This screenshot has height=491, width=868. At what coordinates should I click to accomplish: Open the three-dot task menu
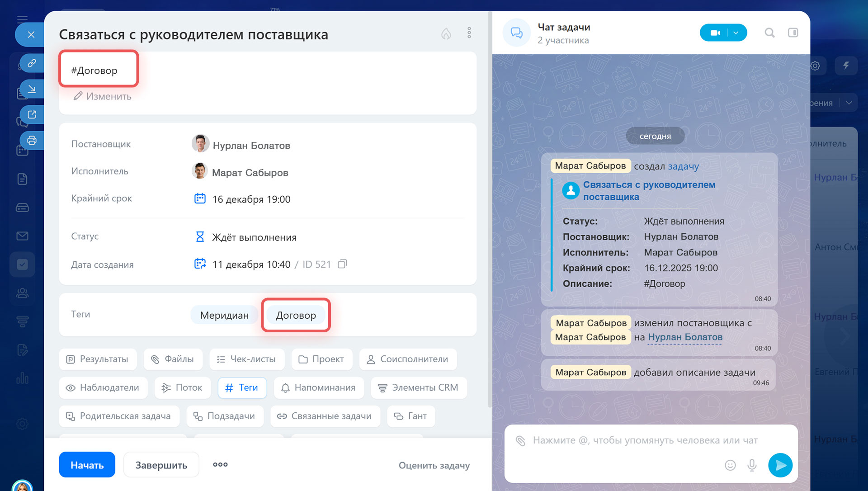pos(469,33)
